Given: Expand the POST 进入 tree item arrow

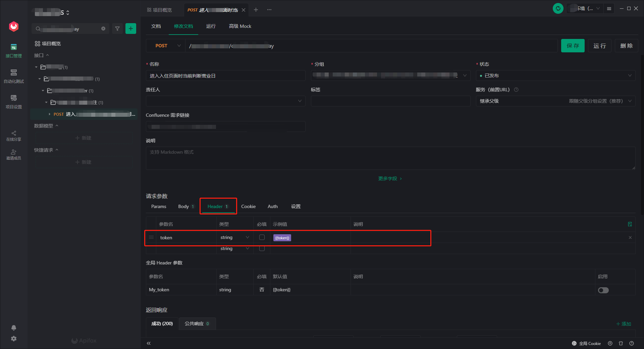Looking at the screenshot, I should point(50,114).
